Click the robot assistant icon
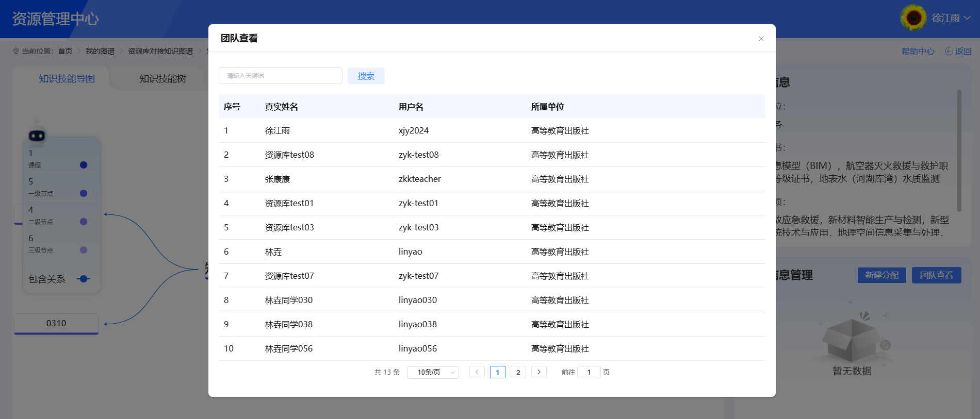Screen dimensions: 980x419 [x=37, y=135]
